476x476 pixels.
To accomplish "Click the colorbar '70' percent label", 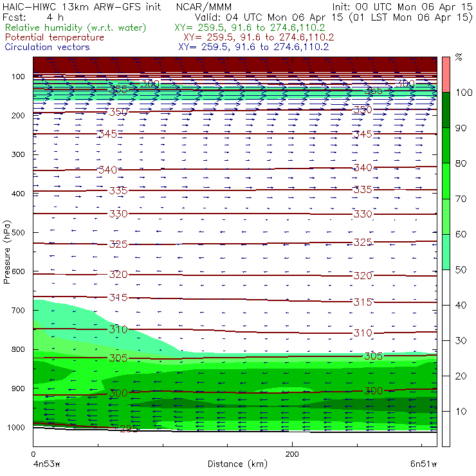I will pos(461,199).
